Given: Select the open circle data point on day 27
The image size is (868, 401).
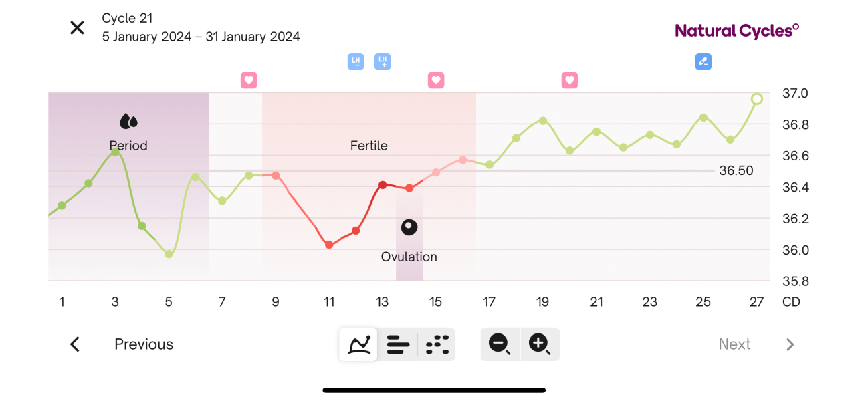Looking at the screenshot, I should coord(756,99).
